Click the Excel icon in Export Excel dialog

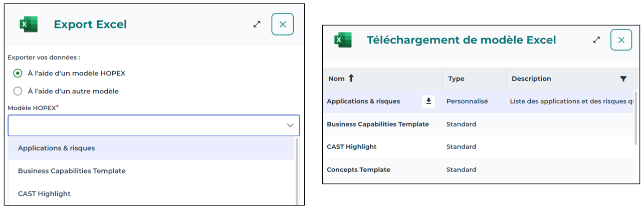pos(29,24)
